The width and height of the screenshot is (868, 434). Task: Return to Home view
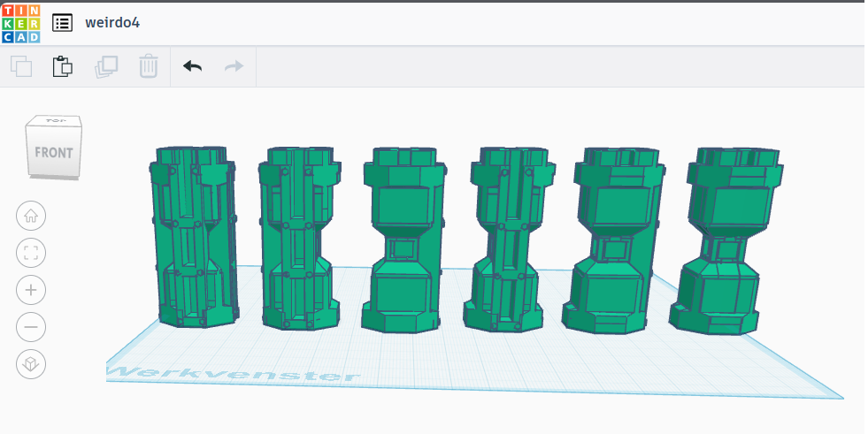31,216
